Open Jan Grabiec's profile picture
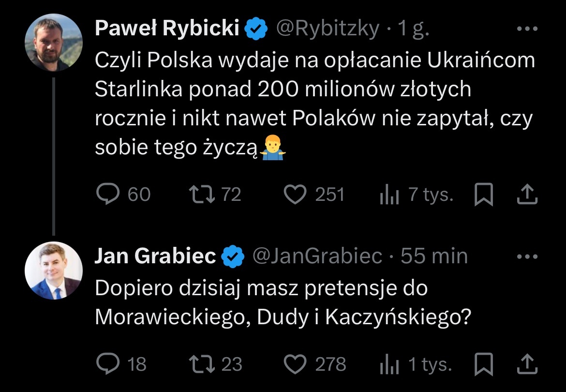Image resolution: width=566 pixels, height=392 pixels. [x=54, y=271]
